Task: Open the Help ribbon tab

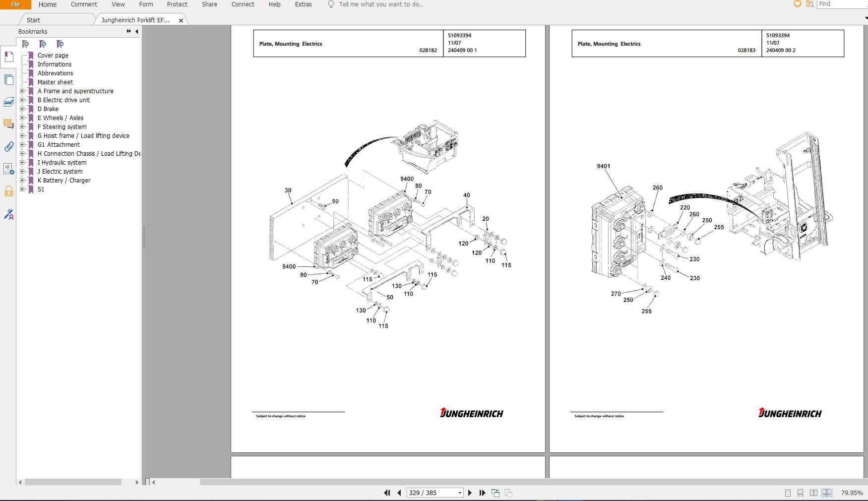Action: [274, 4]
